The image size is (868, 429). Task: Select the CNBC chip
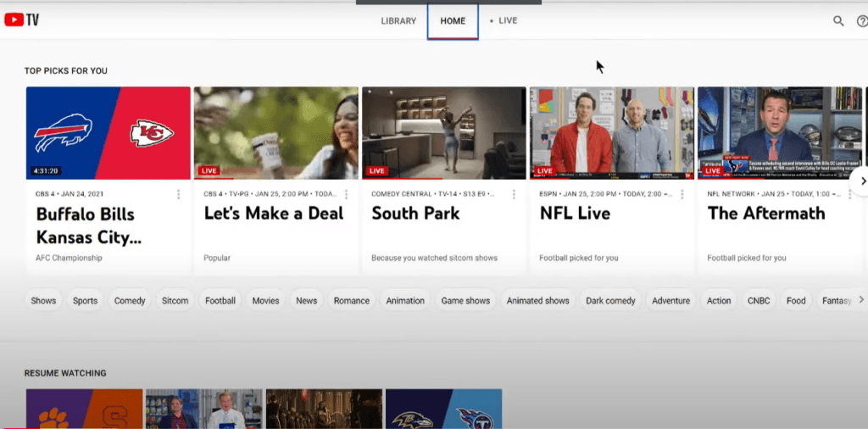coord(759,301)
